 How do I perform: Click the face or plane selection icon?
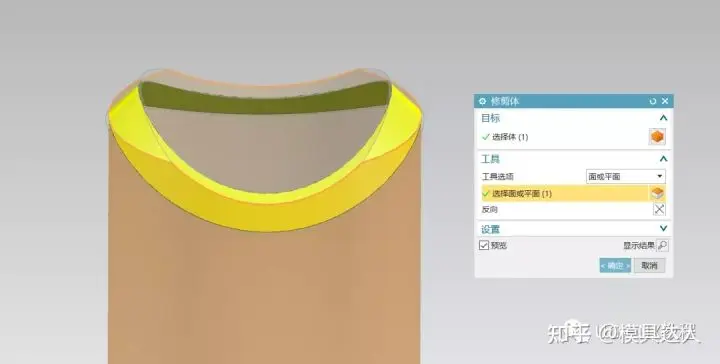click(x=658, y=194)
